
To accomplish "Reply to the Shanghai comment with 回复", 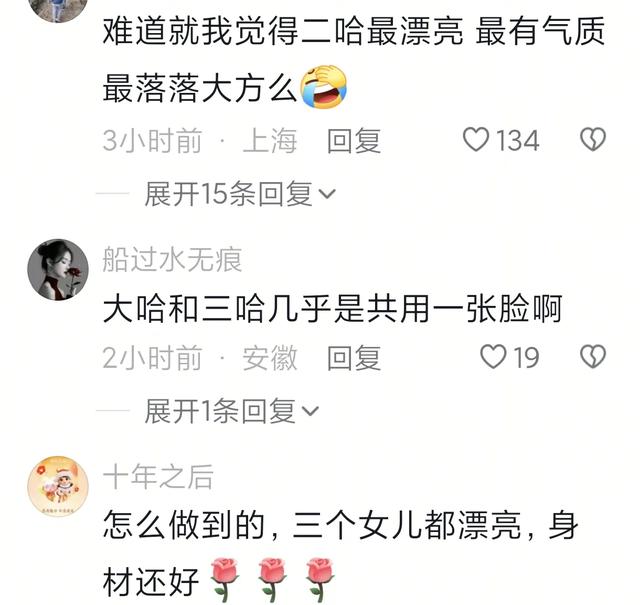I will coord(354,140).
